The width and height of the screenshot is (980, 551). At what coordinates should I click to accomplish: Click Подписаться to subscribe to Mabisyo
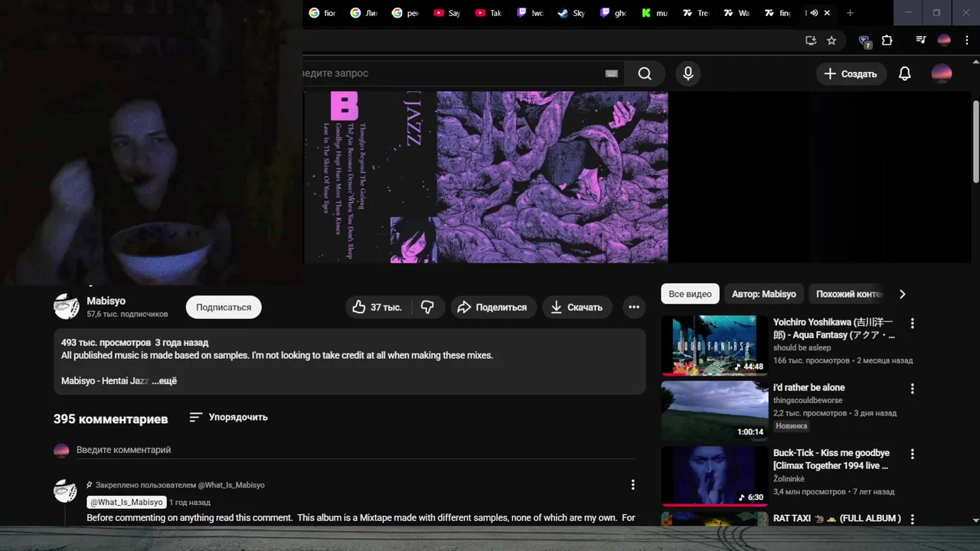coord(224,307)
